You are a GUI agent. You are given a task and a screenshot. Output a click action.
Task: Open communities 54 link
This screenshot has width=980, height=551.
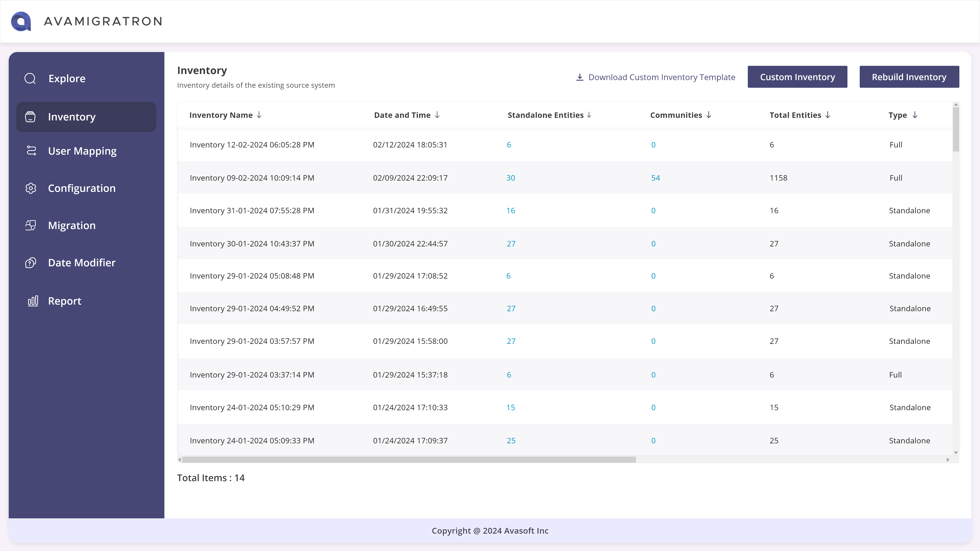(656, 178)
